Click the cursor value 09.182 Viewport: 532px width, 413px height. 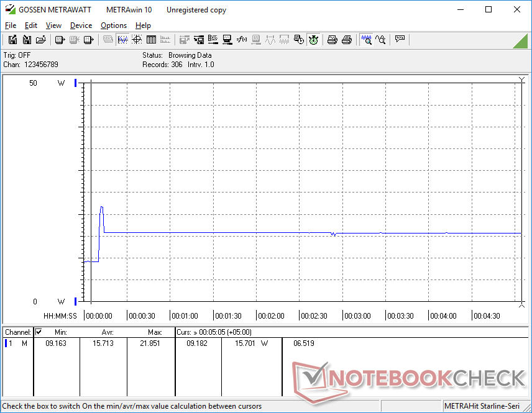[x=197, y=343]
